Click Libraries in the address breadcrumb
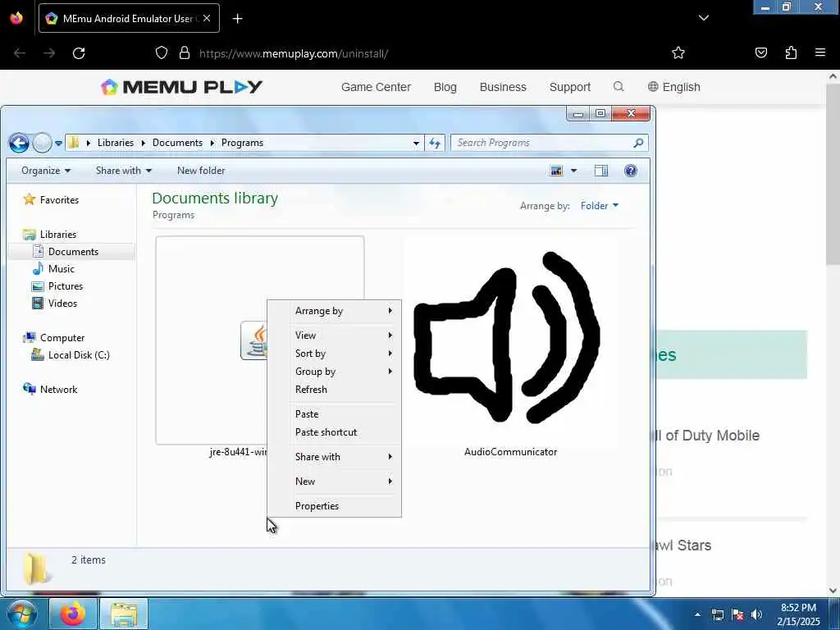Image resolution: width=840 pixels, height=630 pixels. tap(115, 143)
